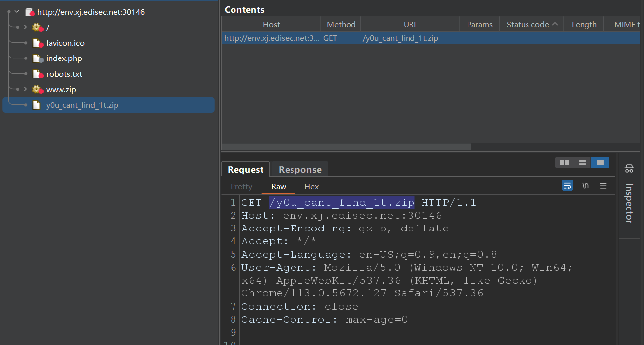
Task: Open the message editor hamburger menu
Action: [x=603, y=186]
